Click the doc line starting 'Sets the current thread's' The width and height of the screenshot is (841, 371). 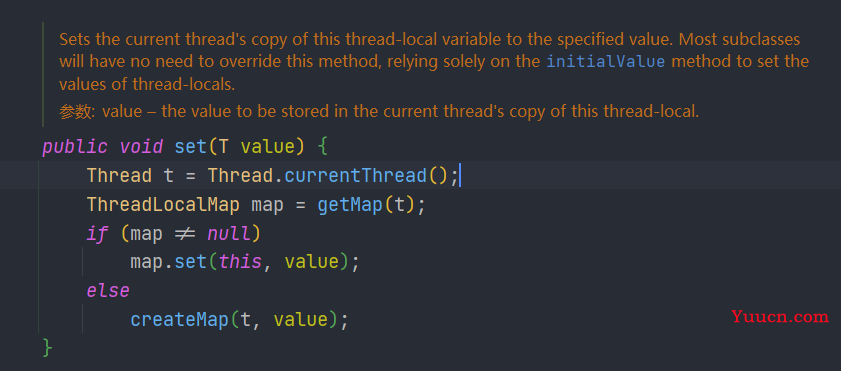tap(430, 39)
